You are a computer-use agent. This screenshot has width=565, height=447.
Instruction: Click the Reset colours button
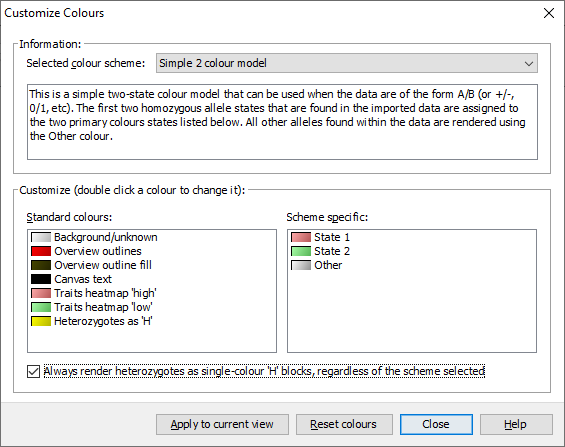tap(344, 424)
